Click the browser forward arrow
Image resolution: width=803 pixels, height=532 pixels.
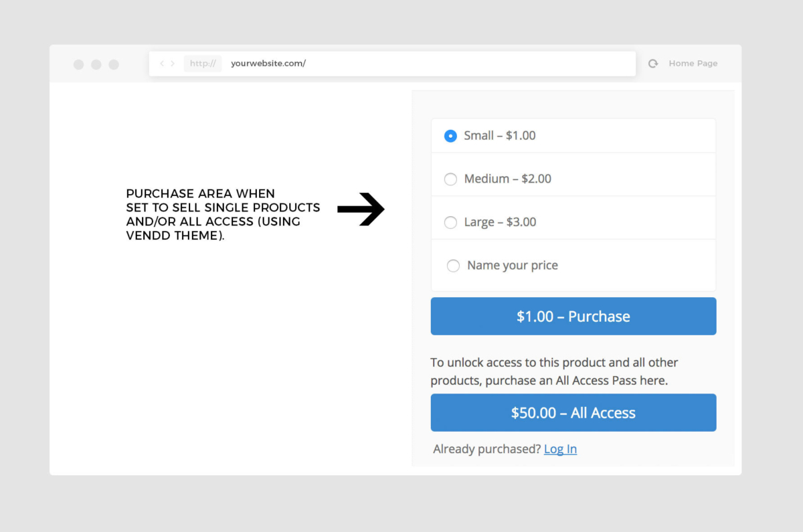(x=173, y=64)
